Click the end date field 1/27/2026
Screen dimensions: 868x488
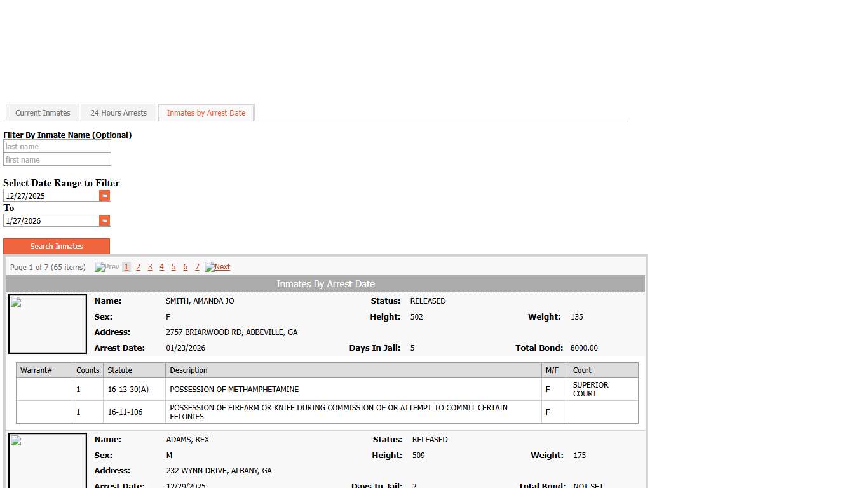coord(51,220)
